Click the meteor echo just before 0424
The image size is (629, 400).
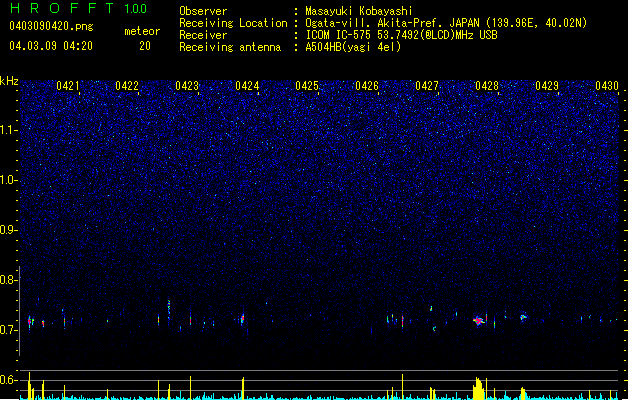[x=242, y=319]
